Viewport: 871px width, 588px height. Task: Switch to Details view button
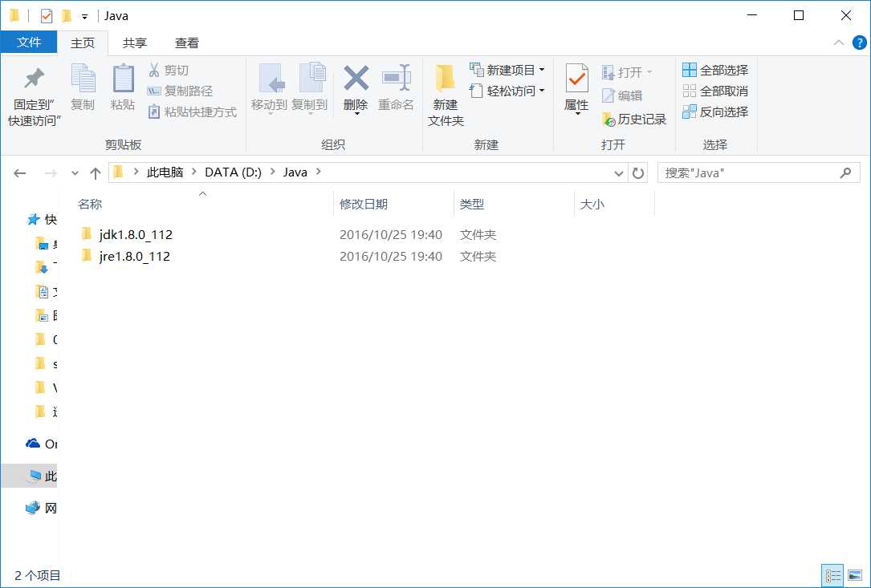(832, 576)
